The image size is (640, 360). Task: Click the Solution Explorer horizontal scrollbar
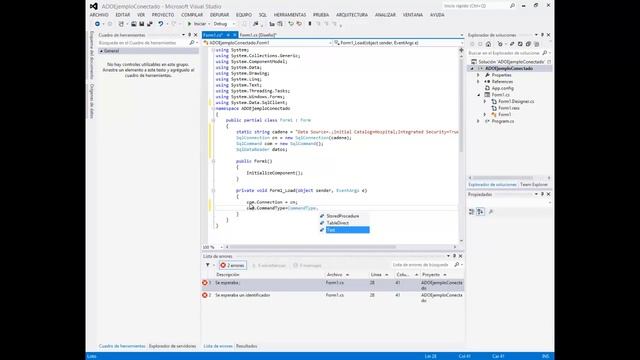click(503, 178)
